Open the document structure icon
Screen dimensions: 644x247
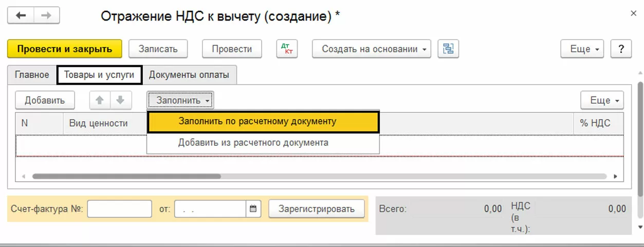(448, 49)
